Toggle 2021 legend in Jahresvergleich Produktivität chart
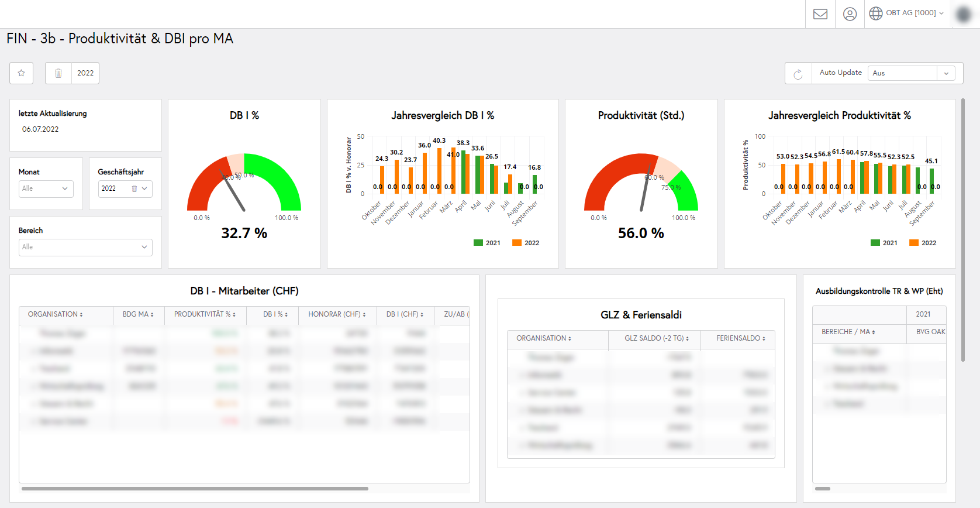Viewport: 980px width, 508px height. pos(884,243)
